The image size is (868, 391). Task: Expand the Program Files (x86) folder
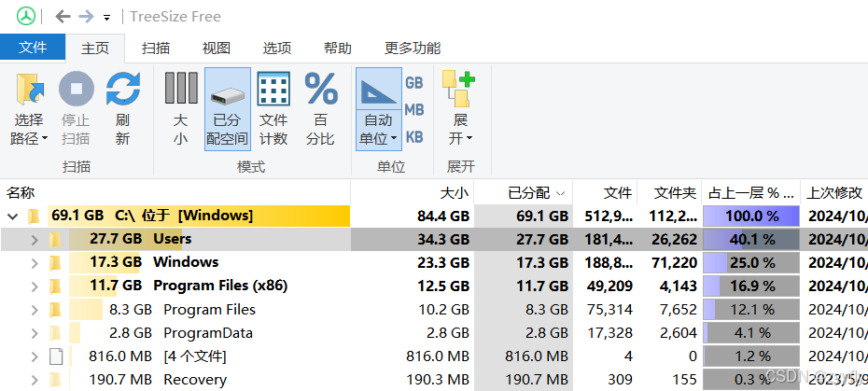point(35,286)
